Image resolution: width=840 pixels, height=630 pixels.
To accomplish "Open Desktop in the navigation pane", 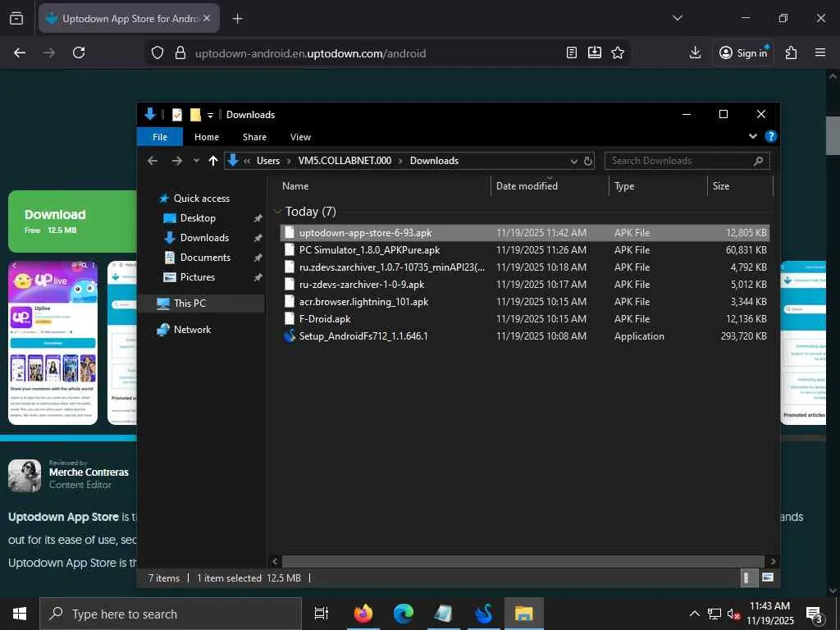I will tap(198, 218).
